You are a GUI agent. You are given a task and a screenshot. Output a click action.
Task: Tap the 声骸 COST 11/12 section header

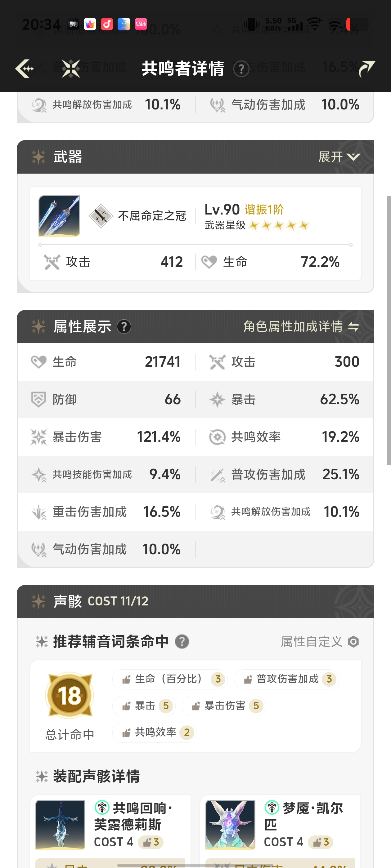pyautogui.click(x=195, y=601)
